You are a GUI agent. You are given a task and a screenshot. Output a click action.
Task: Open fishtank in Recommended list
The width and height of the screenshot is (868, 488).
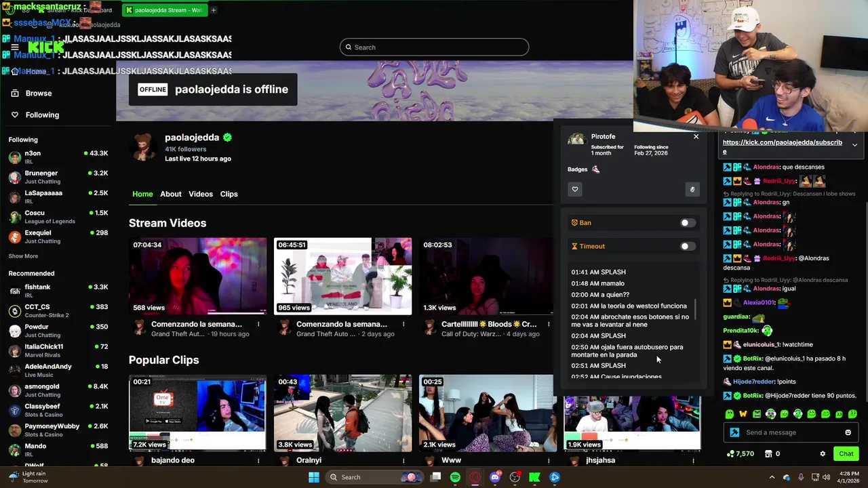(x=58, y=291)
